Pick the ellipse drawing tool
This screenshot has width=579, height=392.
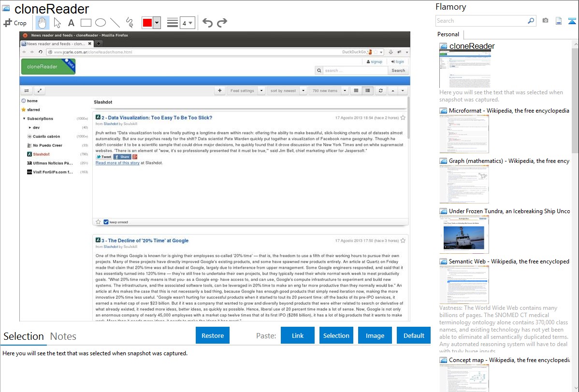click(101, 23)
